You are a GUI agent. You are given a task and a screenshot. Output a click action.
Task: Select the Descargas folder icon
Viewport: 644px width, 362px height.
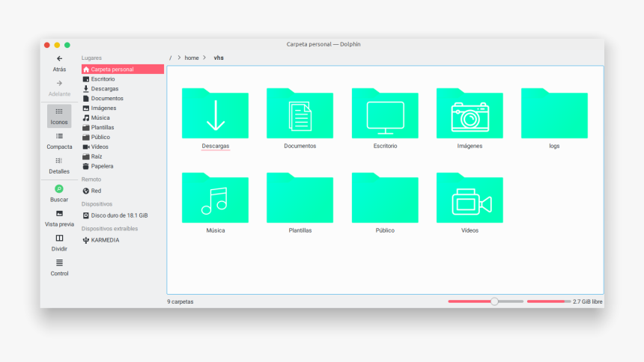point(215,113)
